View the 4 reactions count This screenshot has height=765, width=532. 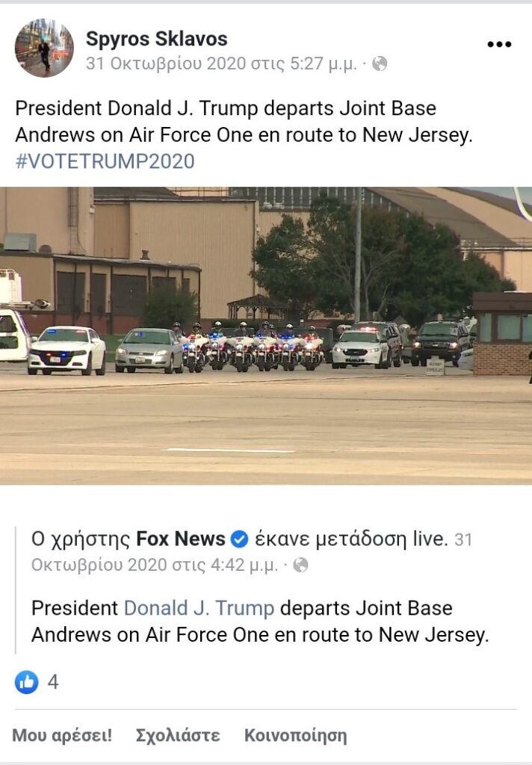tap(53, 681)
